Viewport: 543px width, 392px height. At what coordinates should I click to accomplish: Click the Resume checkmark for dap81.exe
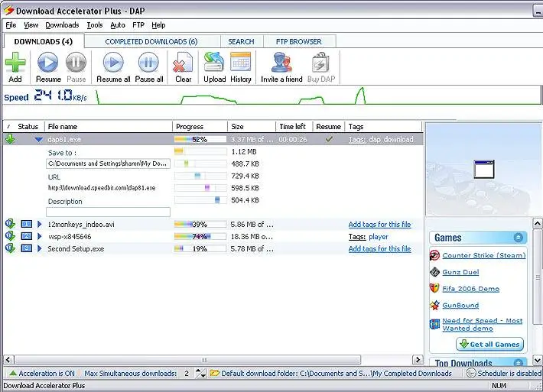pyautogui.click(x=329, y=140)
